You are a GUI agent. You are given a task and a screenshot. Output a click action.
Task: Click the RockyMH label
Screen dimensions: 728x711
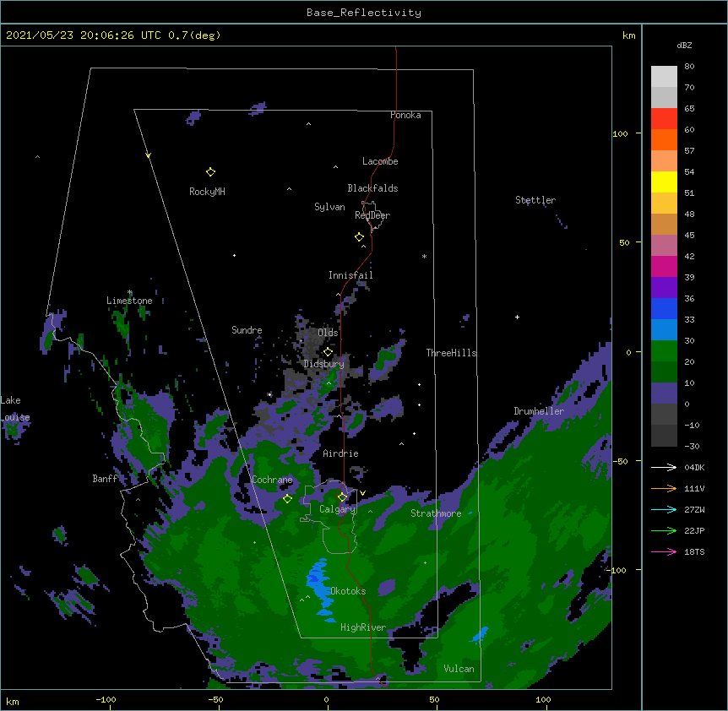point(207,192)
